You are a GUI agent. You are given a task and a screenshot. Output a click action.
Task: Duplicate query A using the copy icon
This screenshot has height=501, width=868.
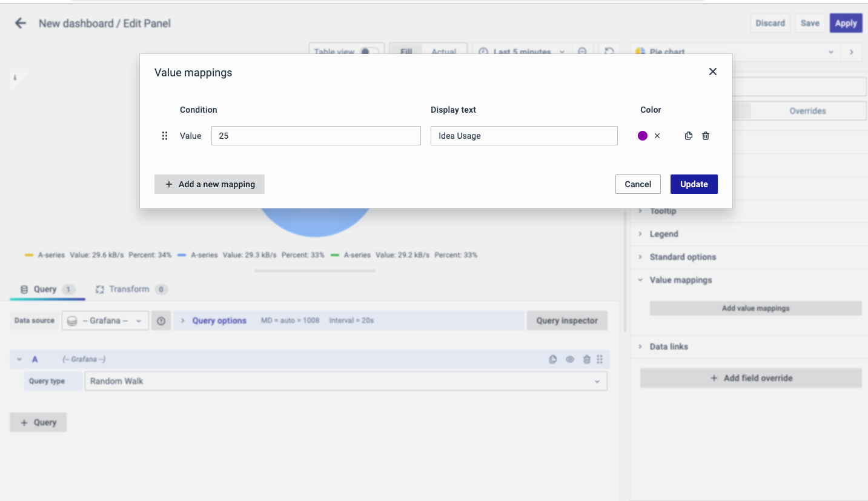coord(552,359)
